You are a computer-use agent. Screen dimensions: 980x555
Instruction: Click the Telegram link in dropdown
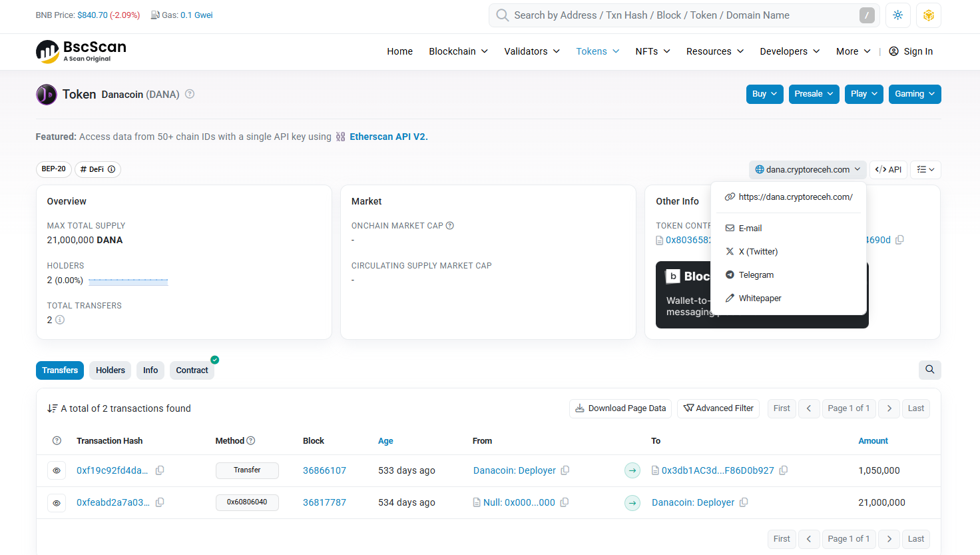point(756,275)
